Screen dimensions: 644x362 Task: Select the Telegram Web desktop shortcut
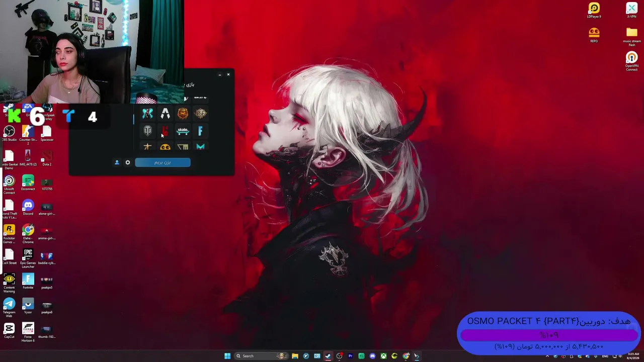[x=9, y=308]
